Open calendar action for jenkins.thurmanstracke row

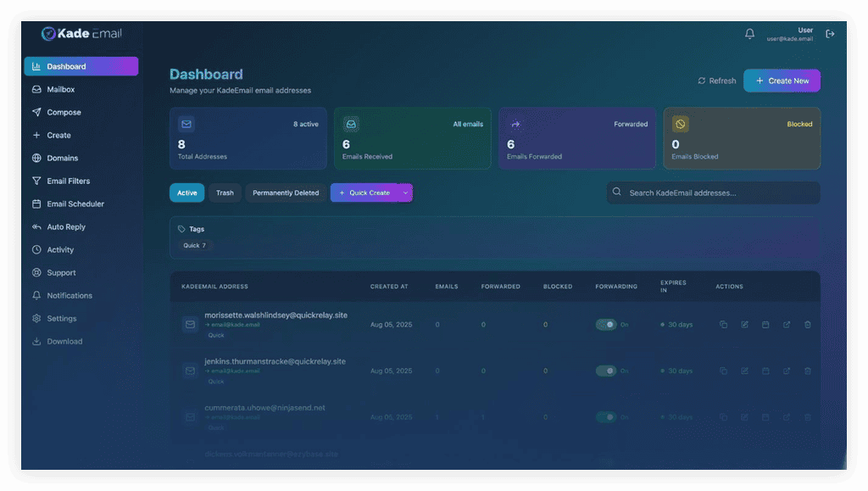tap(765, 371)
